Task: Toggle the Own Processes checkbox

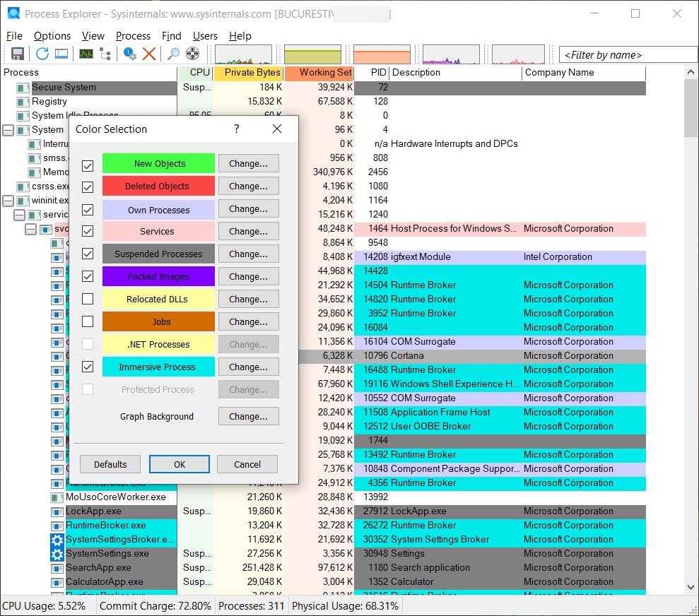Action: pos(88,209)
